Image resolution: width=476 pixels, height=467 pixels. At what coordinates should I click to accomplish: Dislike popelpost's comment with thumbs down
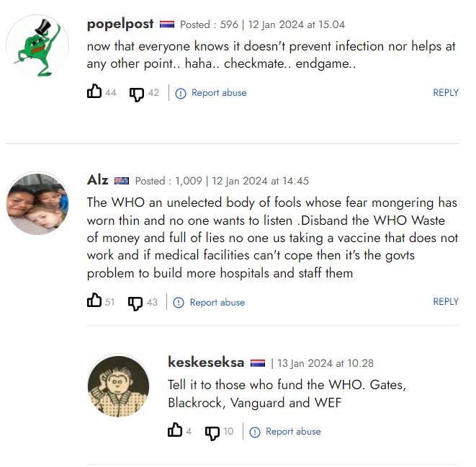[137, 94]
